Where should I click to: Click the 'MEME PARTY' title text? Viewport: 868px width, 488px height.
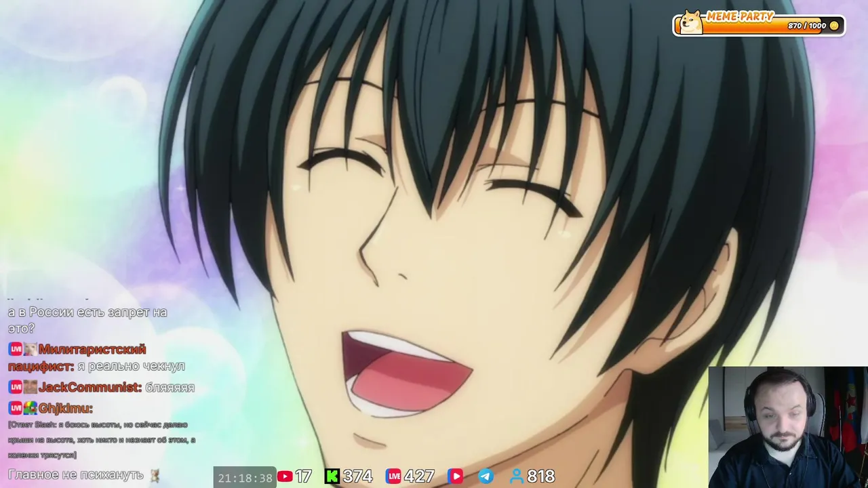point(741,17)
